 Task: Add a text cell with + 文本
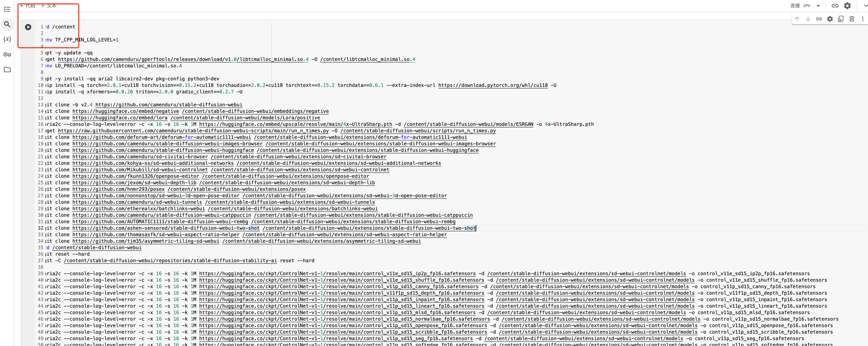49,6
